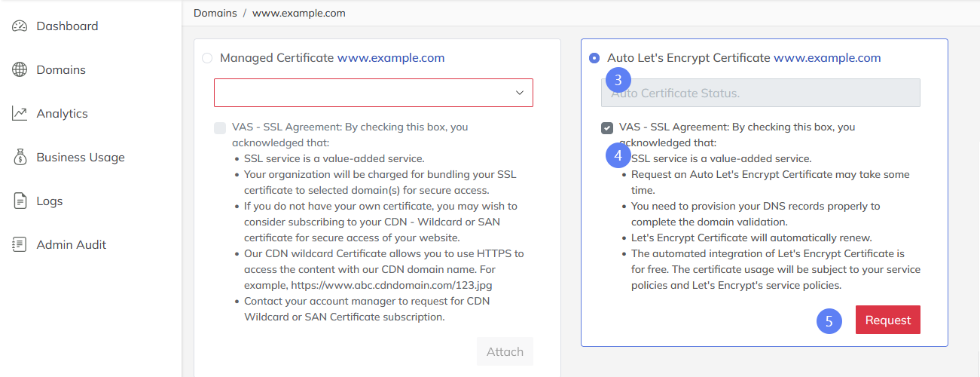Click the Analytics chart icon
980x377 pixels.
[x=20, y=114]
